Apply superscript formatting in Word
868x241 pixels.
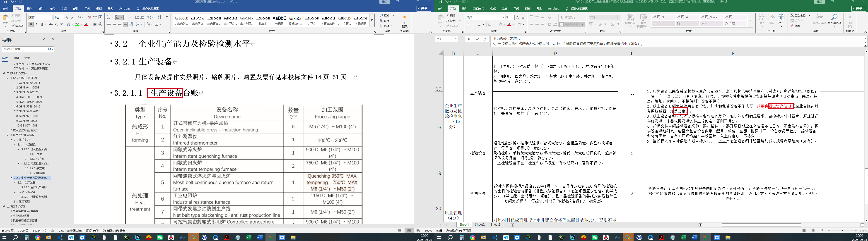tap(61, 24)
